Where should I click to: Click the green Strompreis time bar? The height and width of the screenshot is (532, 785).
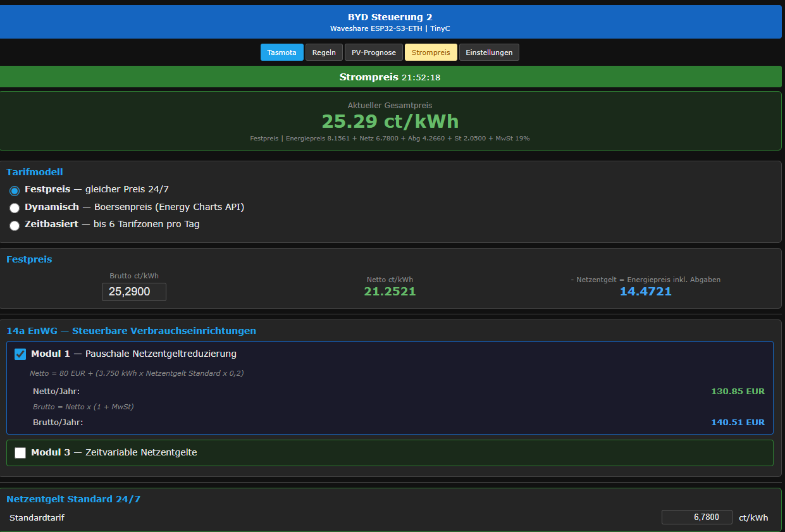(390, 77)
